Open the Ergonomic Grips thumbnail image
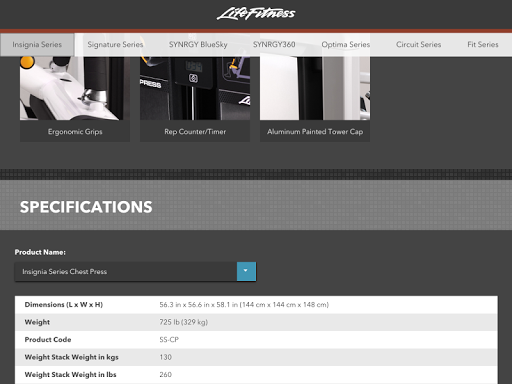The height and width of the screenshot is (384, 512). pos(75,88)
